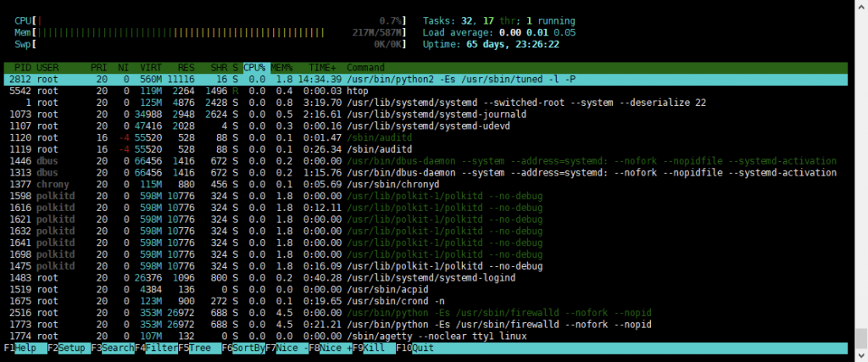Select the acpid process row
Screen dimensions: 868x362
coord(426,289)
